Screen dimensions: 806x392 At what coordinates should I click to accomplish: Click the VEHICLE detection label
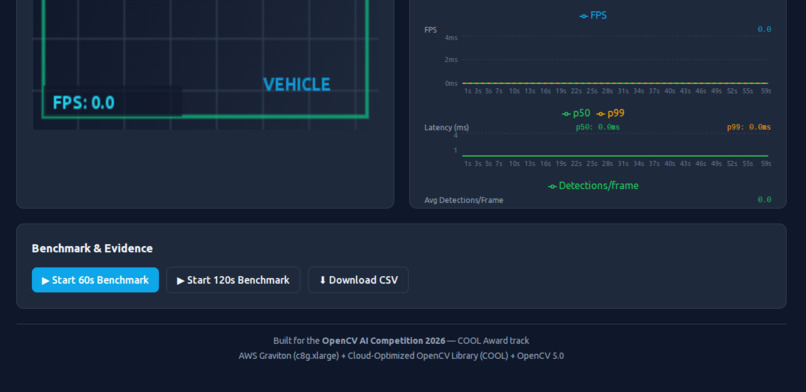point(297,84)
